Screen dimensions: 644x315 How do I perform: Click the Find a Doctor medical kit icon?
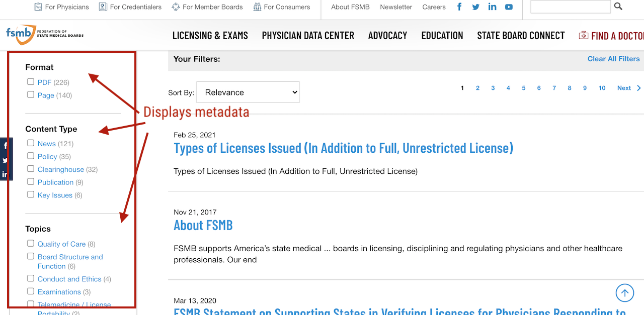coord(584,36)
